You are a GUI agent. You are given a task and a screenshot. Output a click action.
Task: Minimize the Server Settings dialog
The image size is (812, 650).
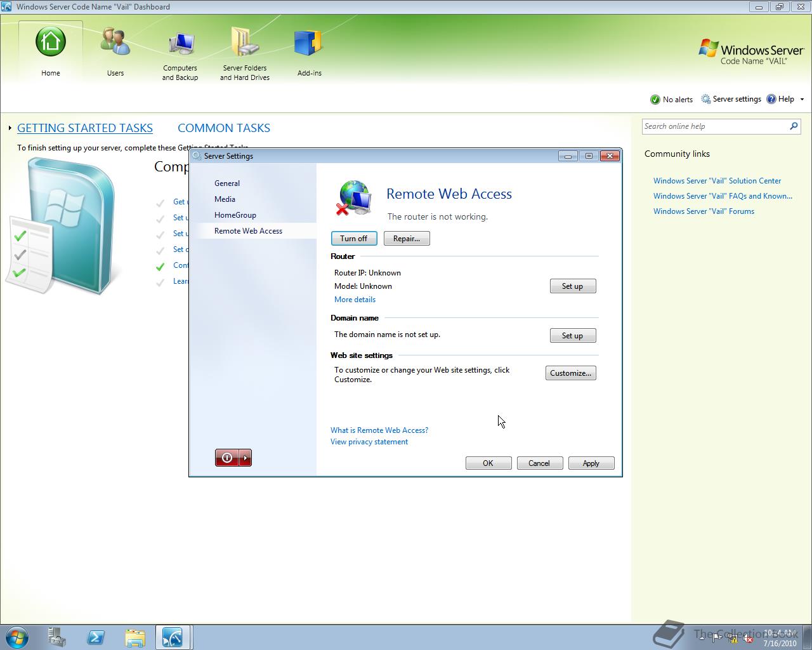coord(568,156)
